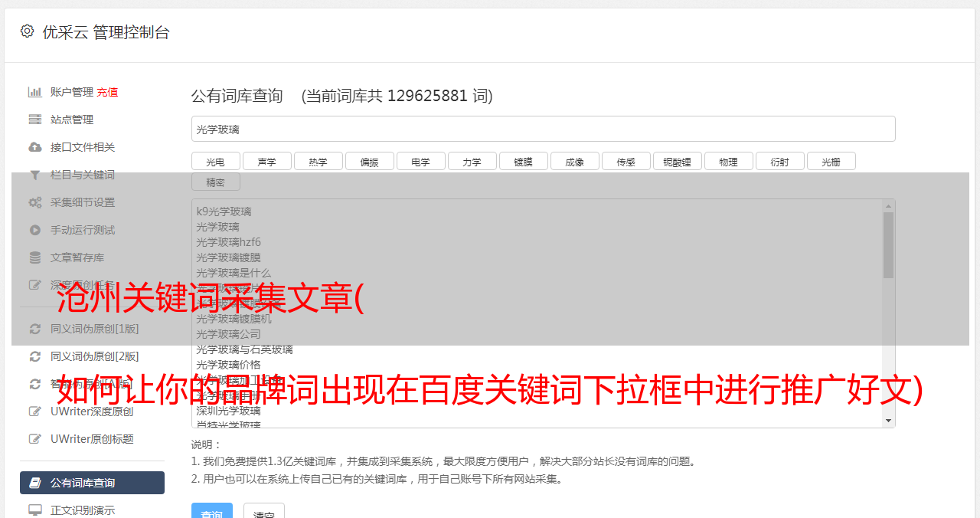The height and width of the screenshot is (518, 980).
Task: Open 采集细节设置 gears icon
Action: (x=35, y=202)
